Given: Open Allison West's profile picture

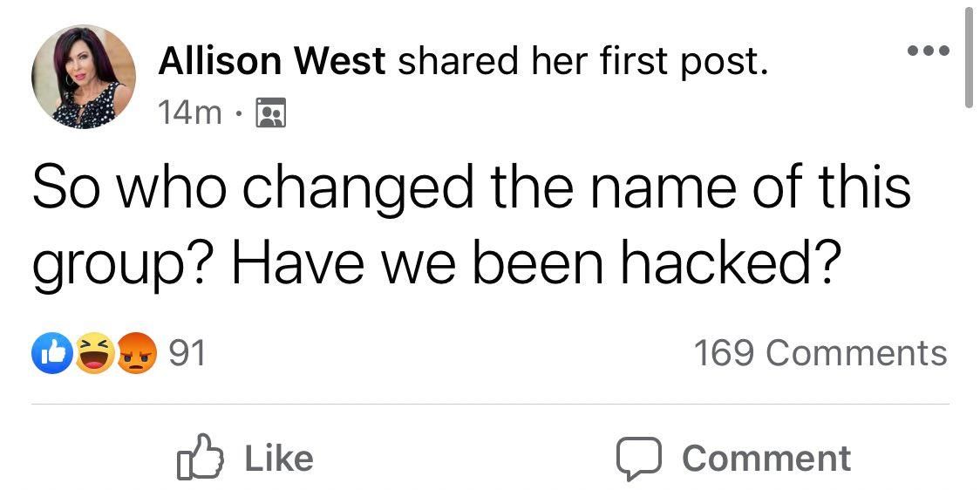Looking at the screenshot, I should click(x=83, y=77).
